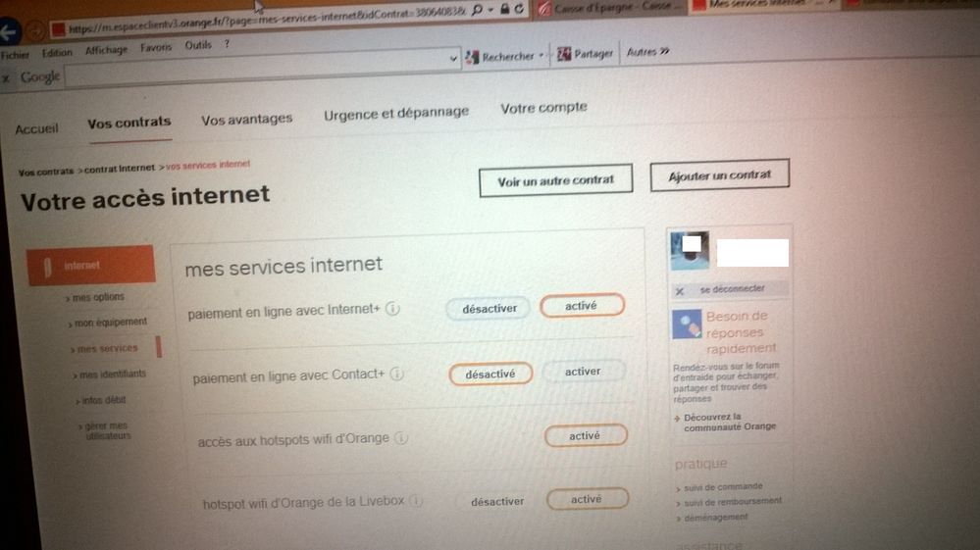
Task: Click the Ajouter un contrat button
Action: coord(719,175)
